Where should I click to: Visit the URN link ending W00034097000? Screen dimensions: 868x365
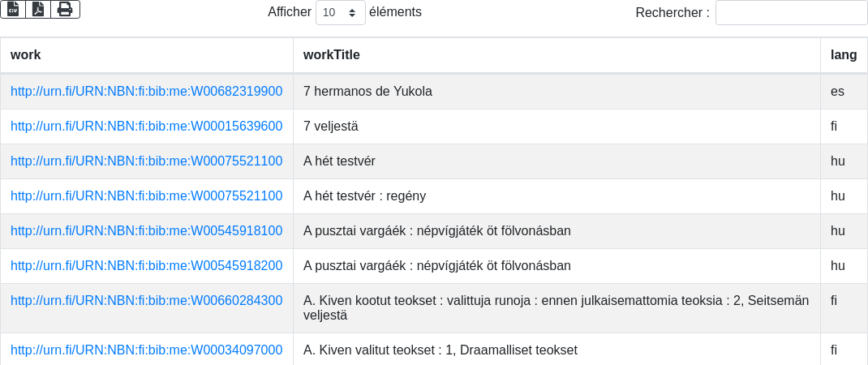[147, 350]
